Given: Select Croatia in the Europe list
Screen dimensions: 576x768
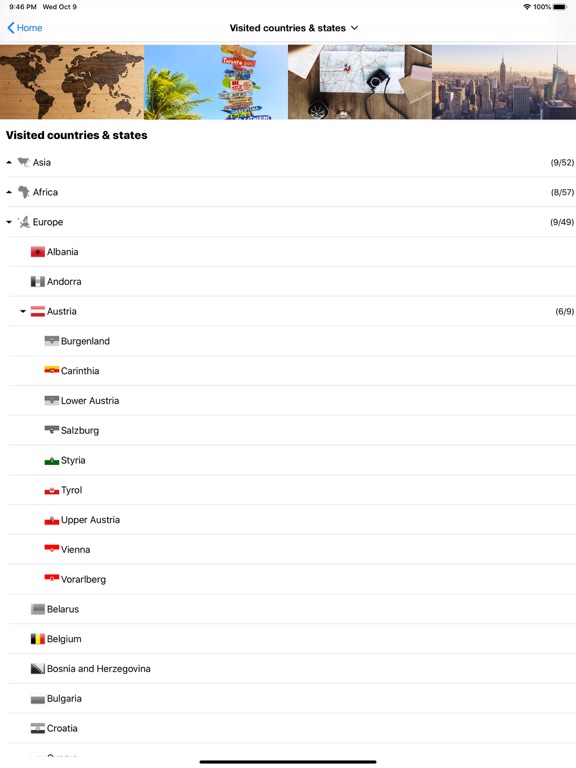Looking at the screenshot, I should (x=292, y=728).
